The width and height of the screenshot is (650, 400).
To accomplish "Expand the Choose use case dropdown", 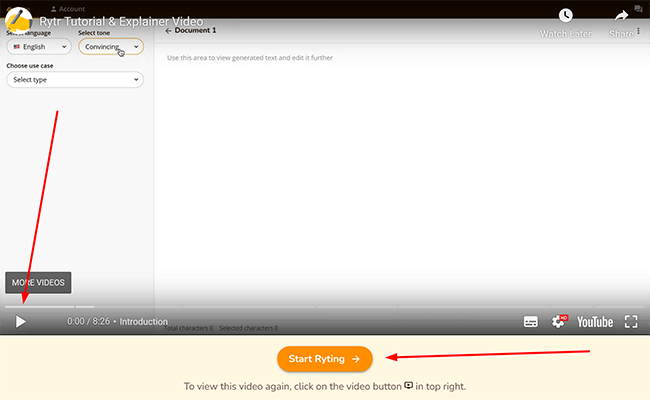I will (x=74, y=79).
